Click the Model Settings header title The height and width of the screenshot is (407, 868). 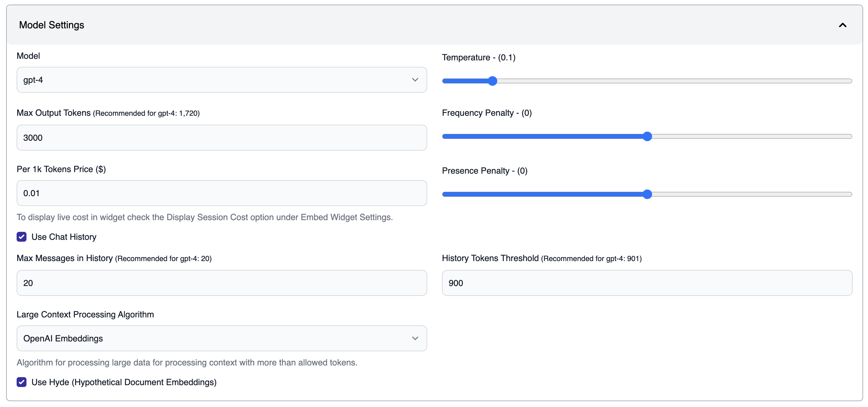click(51, 25)
